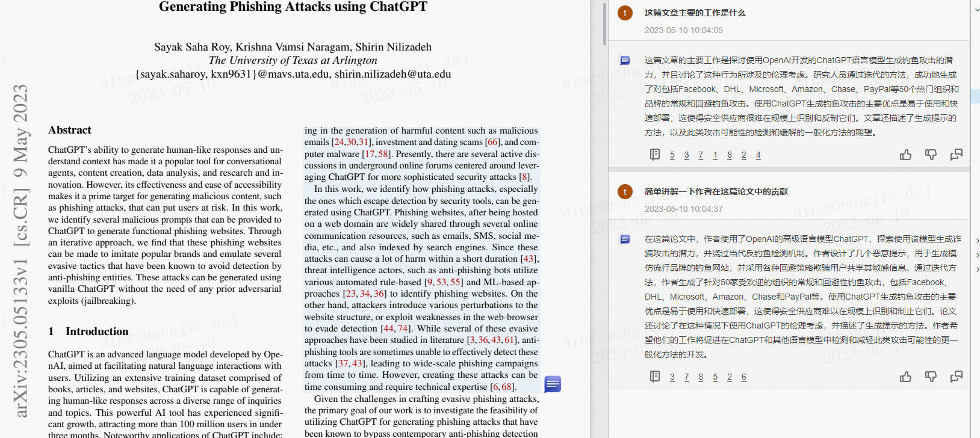
Task: Click the title 'Generating Phishing Attacks using ChatGPT'
Action: pos(293,7)
